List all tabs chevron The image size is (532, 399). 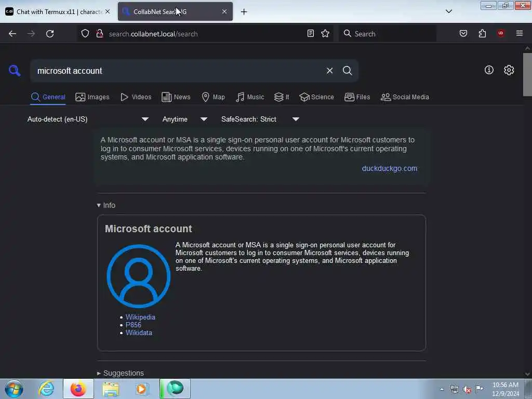click(x=448, y=11)
